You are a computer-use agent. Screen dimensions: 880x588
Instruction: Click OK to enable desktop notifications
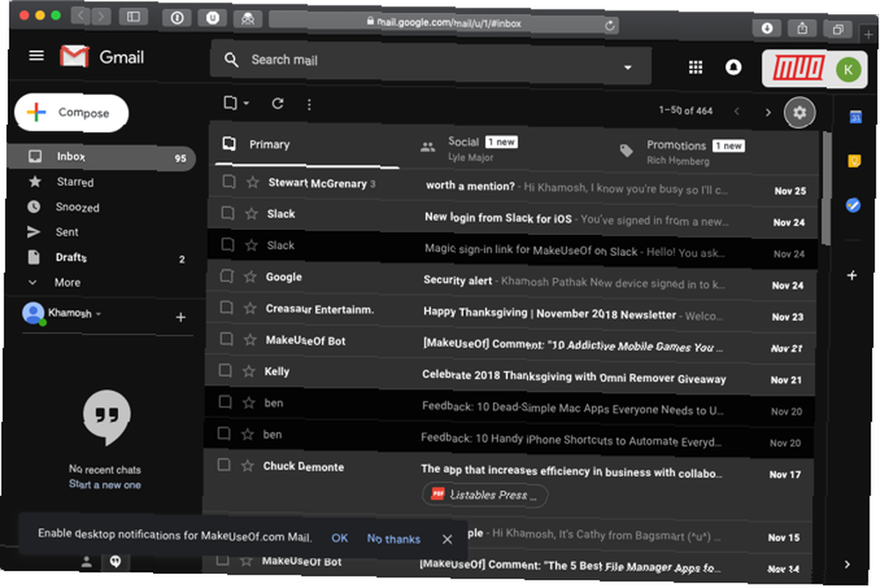point(340,538)
